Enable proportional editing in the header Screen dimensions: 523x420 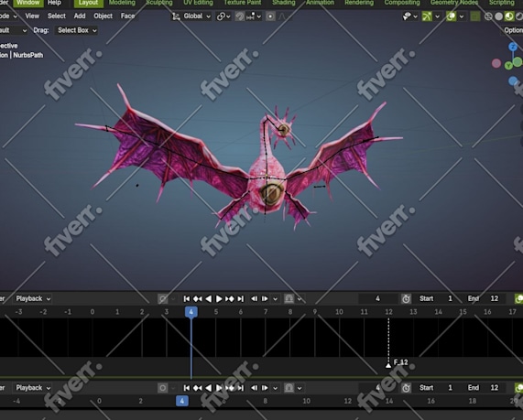[x=270, y=16]
